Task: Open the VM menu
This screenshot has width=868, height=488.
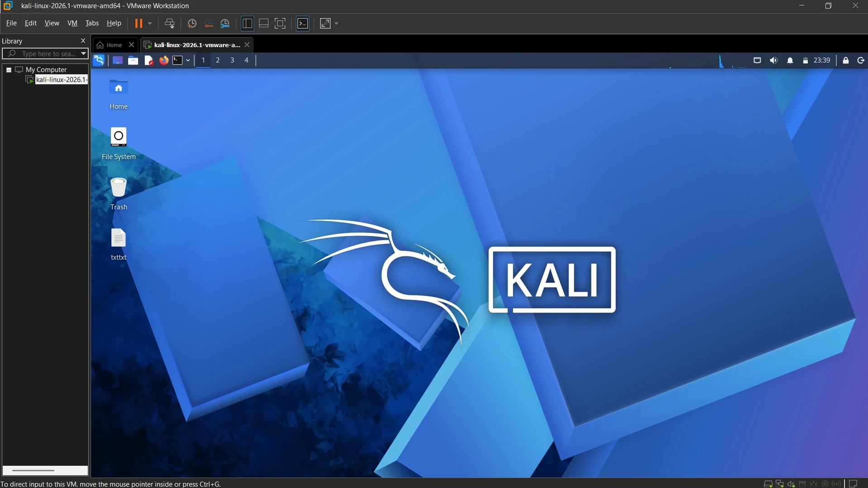Action: [x=72, y=23]
